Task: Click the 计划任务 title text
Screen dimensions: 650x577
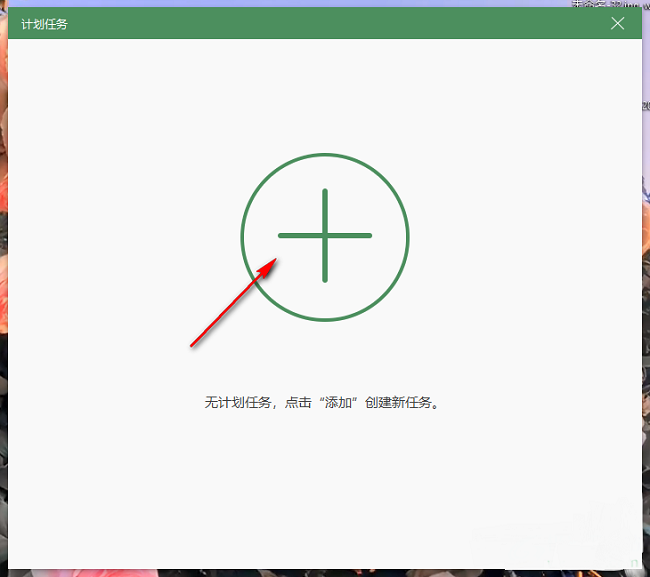Action: [44, 24]
